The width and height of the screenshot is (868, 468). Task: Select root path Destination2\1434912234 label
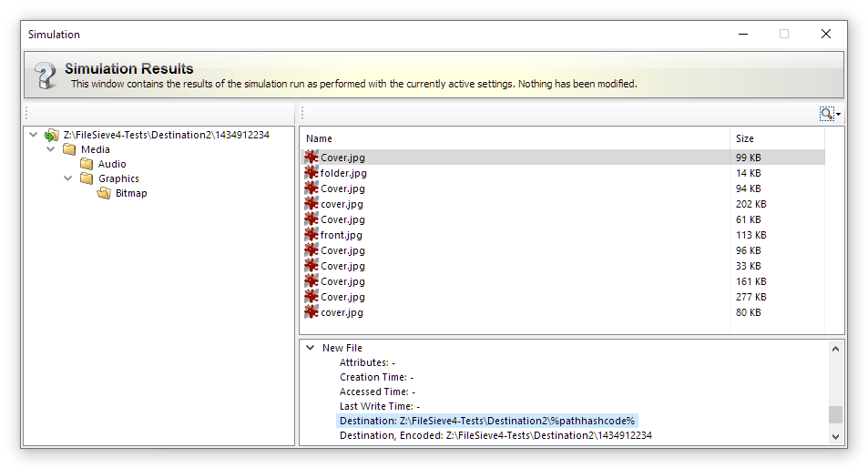click(x=166, y=135)
